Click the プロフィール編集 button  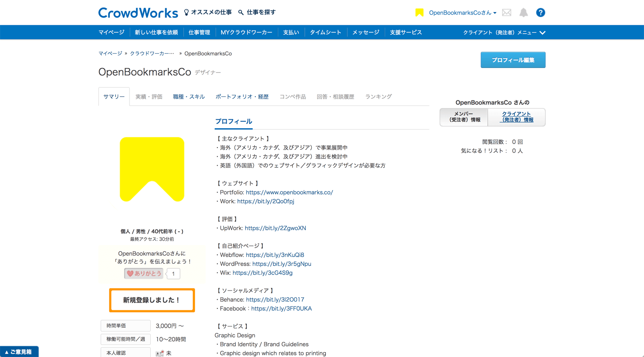click(513, 60)
